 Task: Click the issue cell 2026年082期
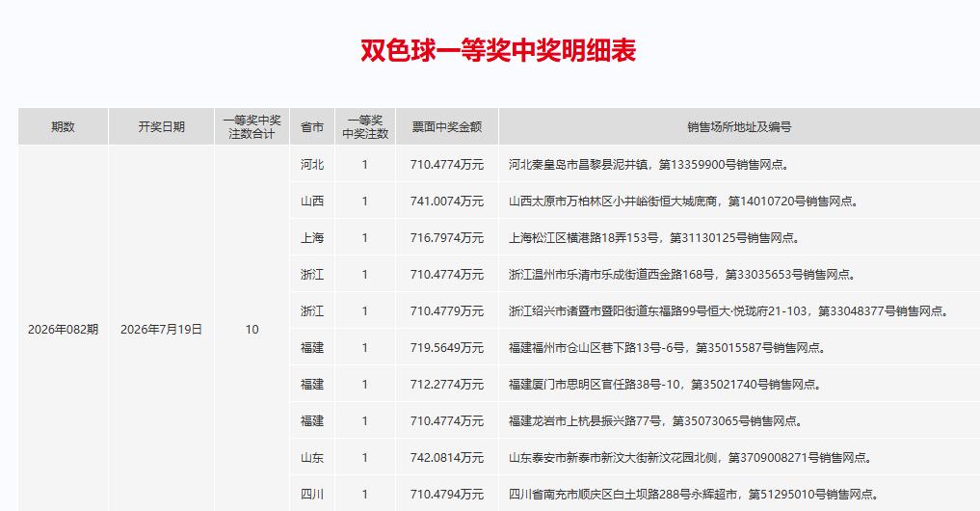pyautogui.click(x=64, y=330)
